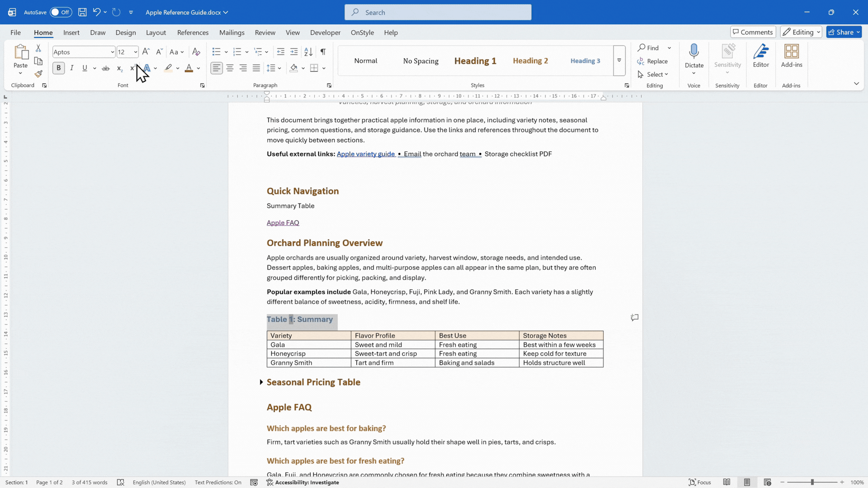The width and height of the screenshot is (868, 488).
Task: Click the Honeycrisp table cell
Action: coord(309,354)
